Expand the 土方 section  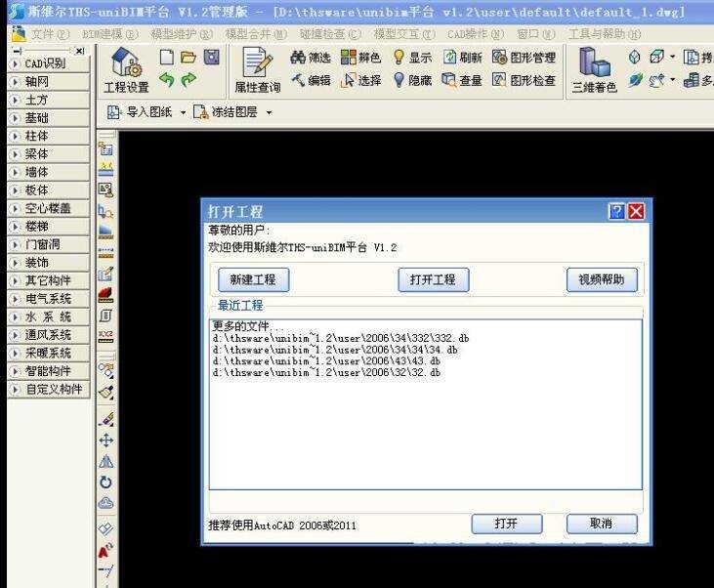(49, 100)
